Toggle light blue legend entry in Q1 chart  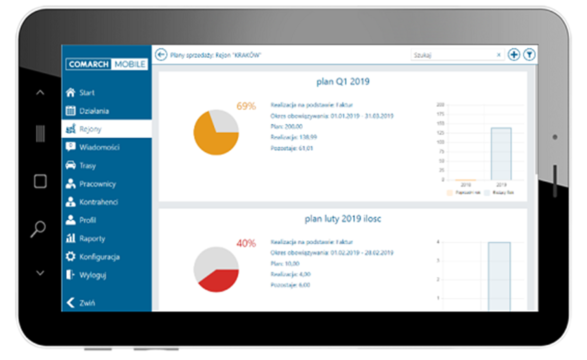coord(499,193)
